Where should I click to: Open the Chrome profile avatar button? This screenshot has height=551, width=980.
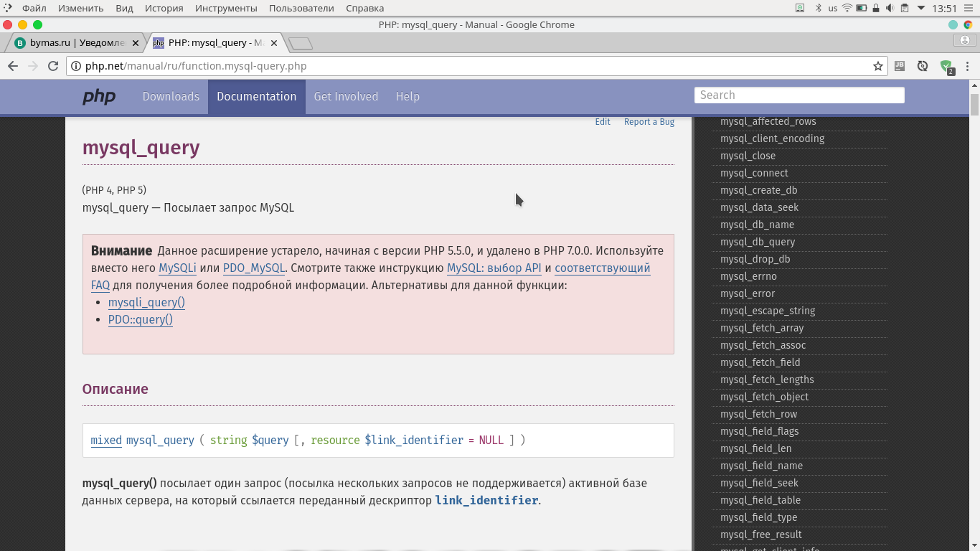click(966, 42)
